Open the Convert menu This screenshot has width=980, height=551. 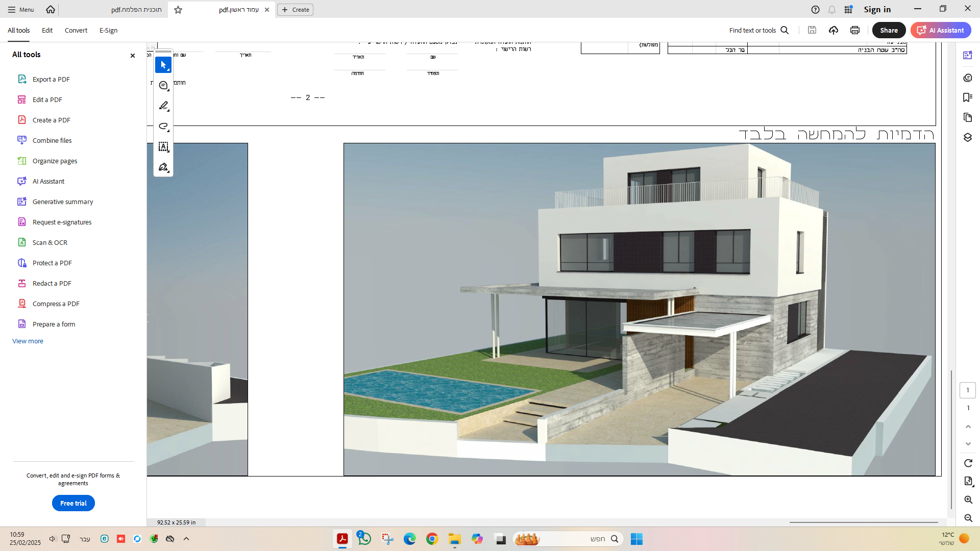click(76, 30)
